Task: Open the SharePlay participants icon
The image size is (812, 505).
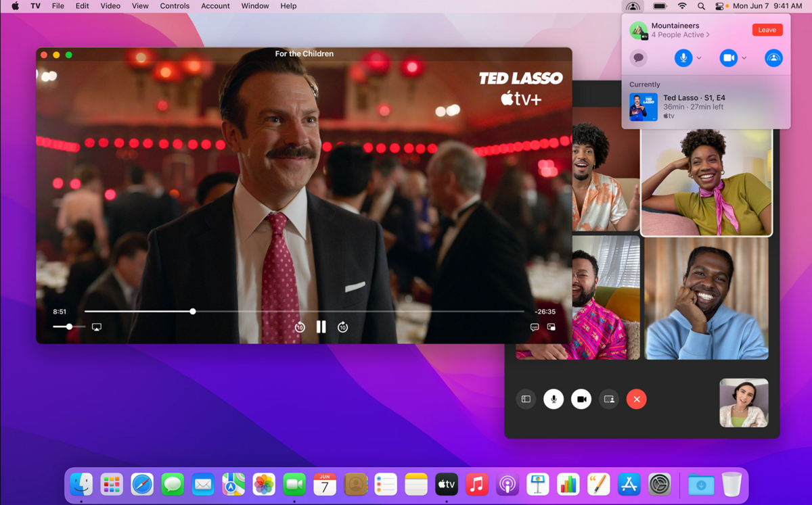Action: (x=773, y=58)
